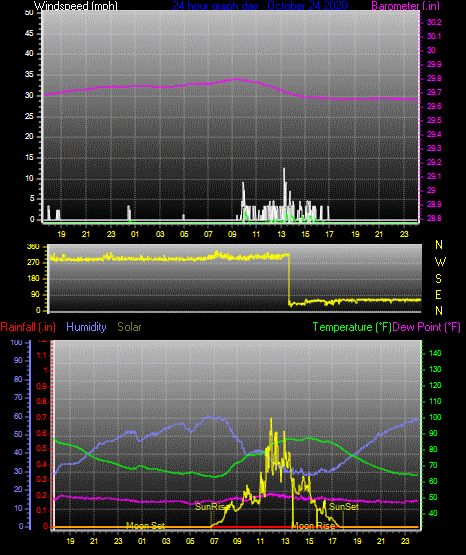Click the '0.8' rainfall scale value

[x=42, y=401]
